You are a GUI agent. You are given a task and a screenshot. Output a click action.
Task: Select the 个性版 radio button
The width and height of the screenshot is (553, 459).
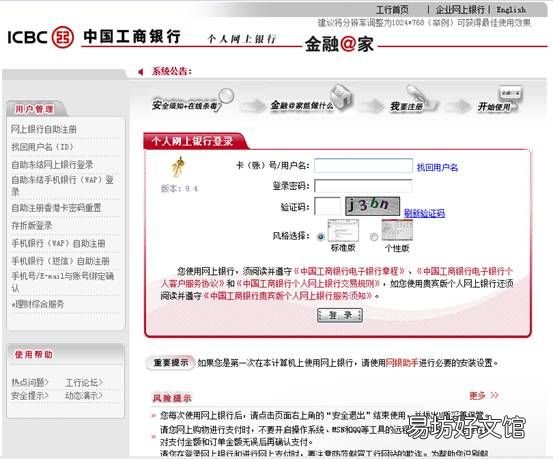[x=374, y=236]
